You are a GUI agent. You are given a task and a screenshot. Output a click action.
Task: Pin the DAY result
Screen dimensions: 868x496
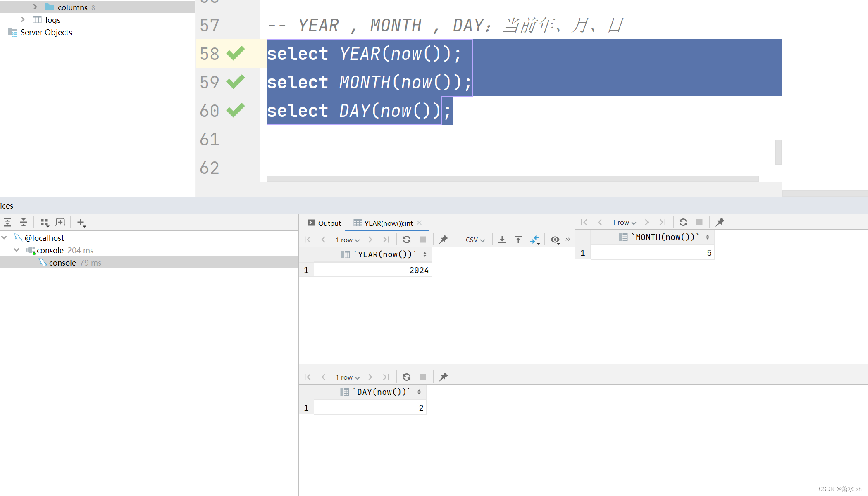(x=444, y=377)
